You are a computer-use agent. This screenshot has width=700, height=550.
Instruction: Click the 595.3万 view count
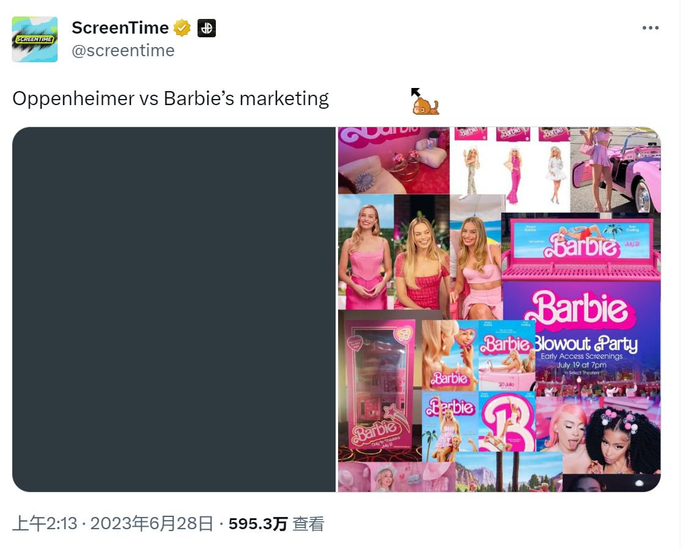pyautogui.click(x=258, y=524)
